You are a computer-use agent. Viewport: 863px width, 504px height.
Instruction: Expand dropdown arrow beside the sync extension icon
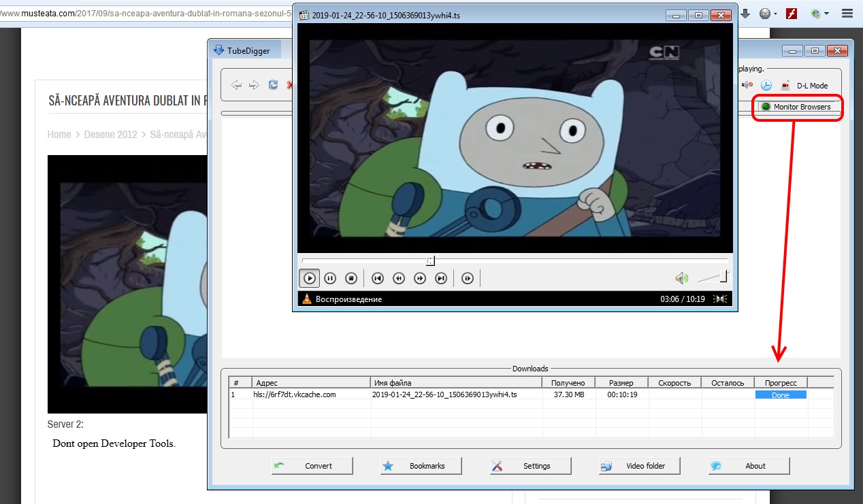(826, 14)
